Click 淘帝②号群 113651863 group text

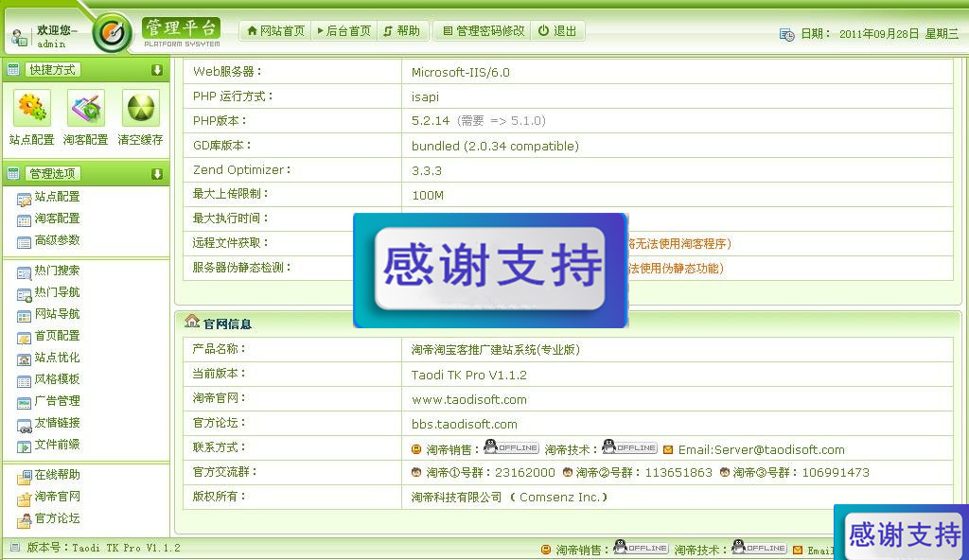click(643, 473)
